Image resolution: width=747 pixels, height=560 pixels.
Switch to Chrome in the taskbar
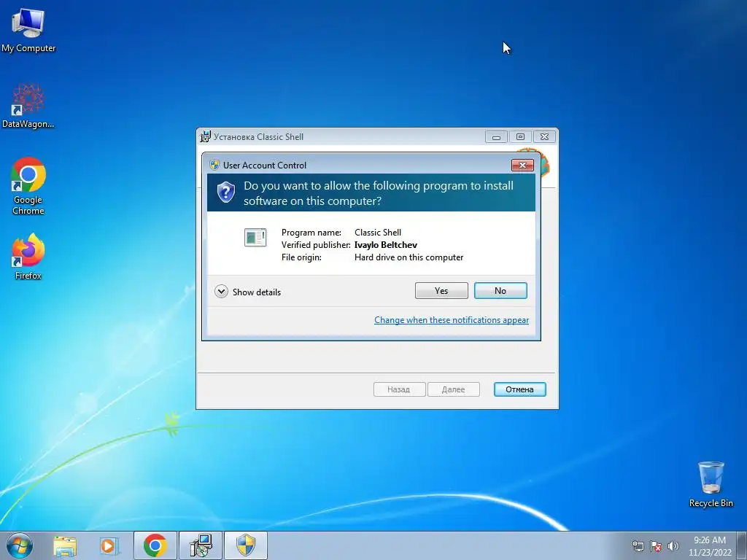155,545
